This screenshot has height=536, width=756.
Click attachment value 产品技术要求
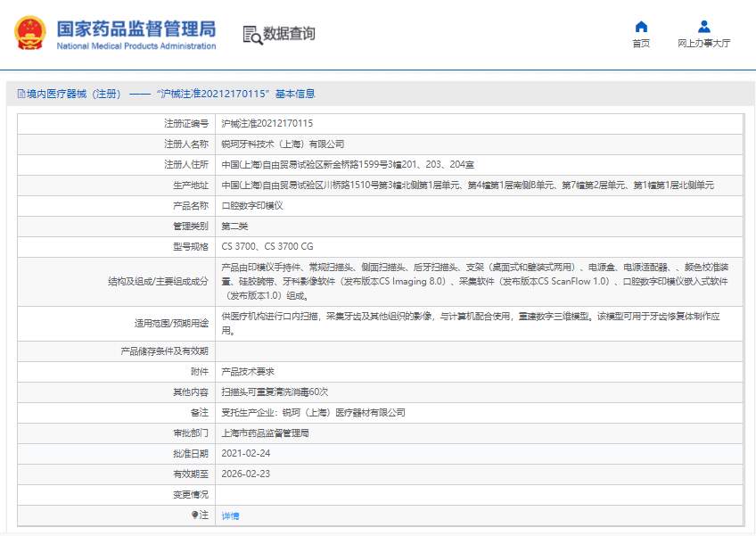[x=248, y=372]
